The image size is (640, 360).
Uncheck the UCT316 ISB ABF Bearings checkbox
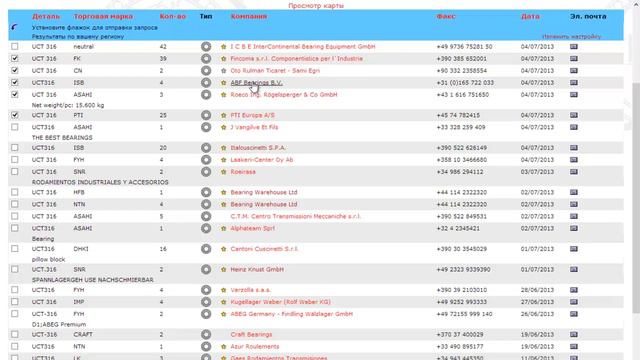[15, 82]
